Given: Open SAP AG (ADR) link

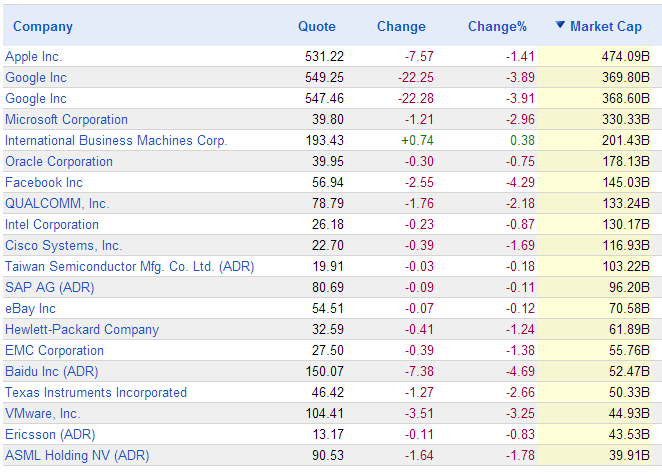Looking at the screenshot, I should tap(50, 288).
